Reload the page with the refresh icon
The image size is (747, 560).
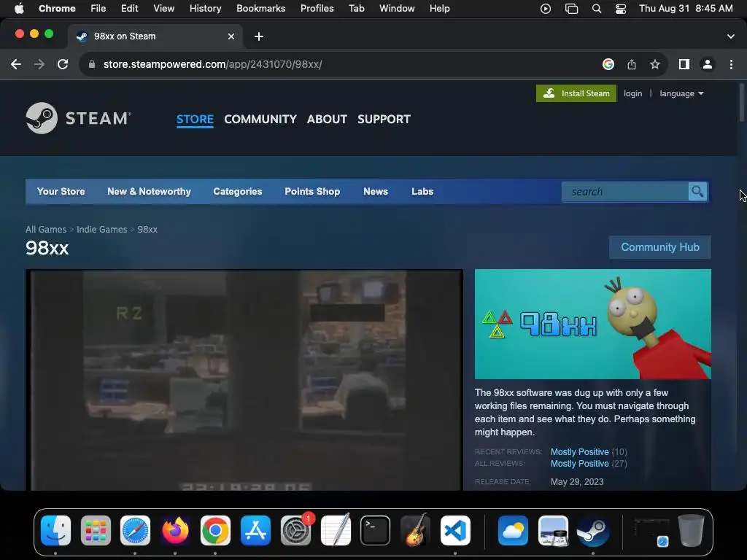point(63,64)
